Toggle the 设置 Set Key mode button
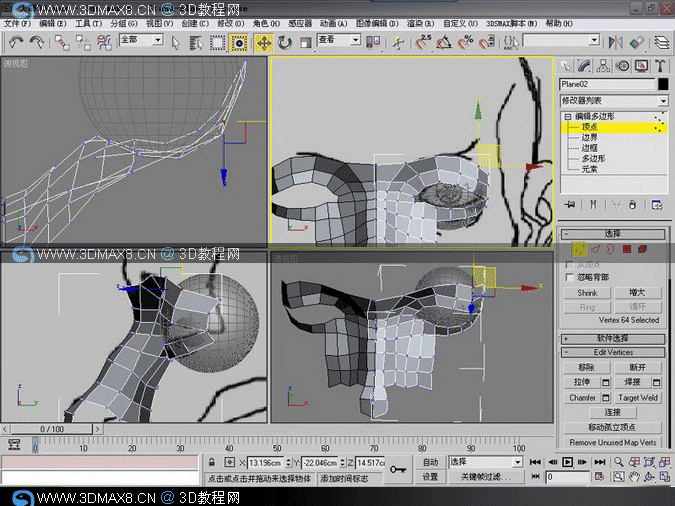This screenshot has width=675, height=506. coord(430,477)
